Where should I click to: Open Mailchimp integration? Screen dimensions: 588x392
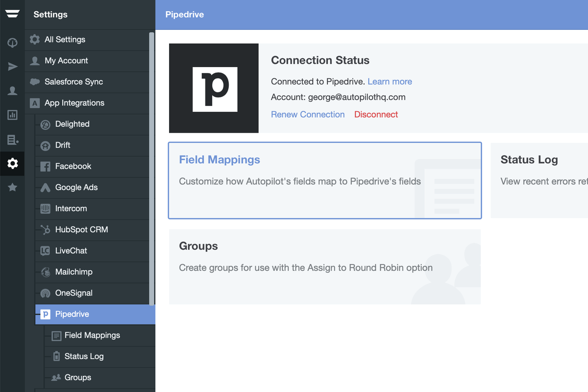click(x=92, y=272)
